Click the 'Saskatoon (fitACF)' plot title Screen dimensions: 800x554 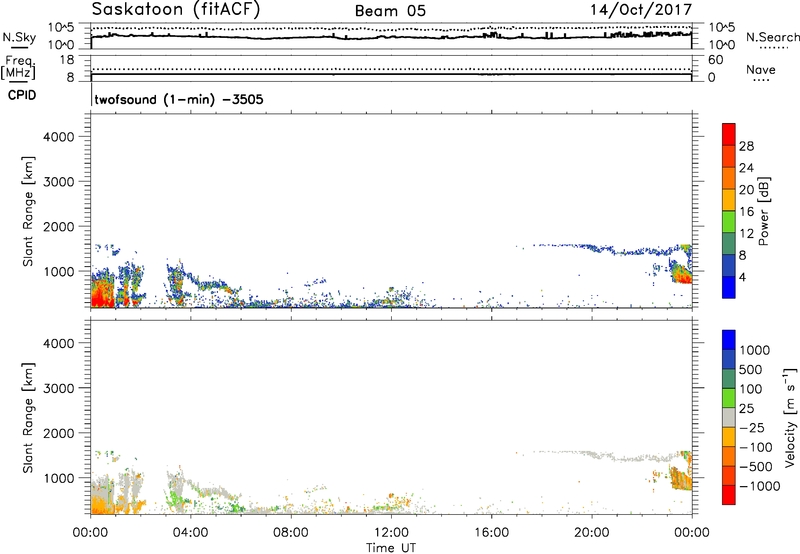click(176, 9)
